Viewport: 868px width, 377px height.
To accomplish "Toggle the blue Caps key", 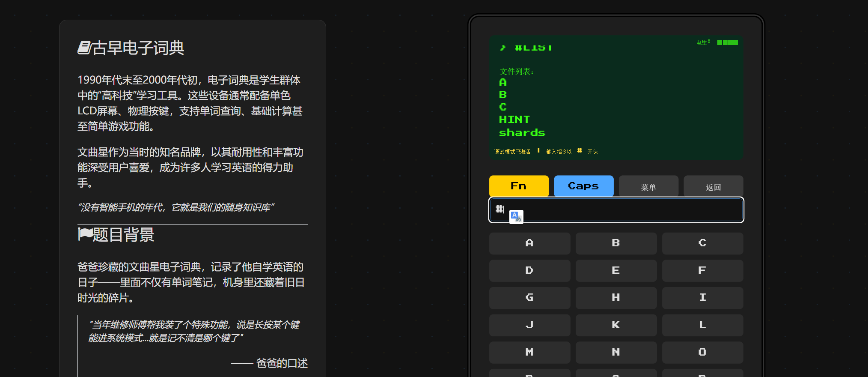I will pos(583,186).
